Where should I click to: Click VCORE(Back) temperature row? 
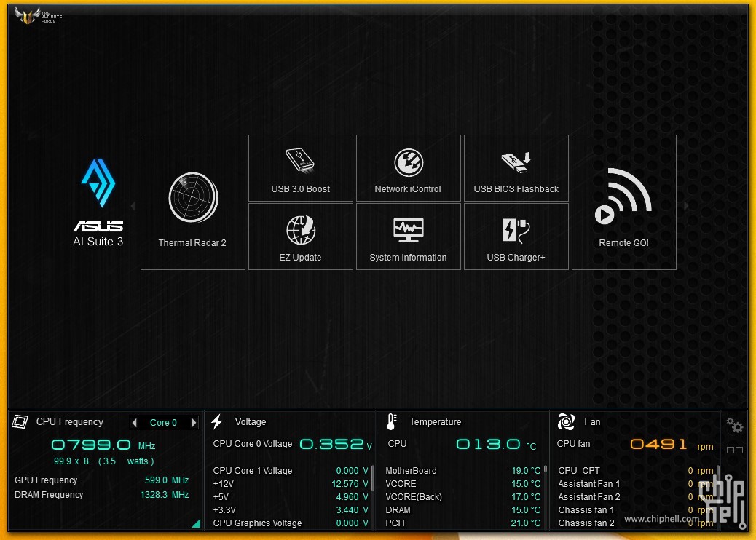(463, 496)
